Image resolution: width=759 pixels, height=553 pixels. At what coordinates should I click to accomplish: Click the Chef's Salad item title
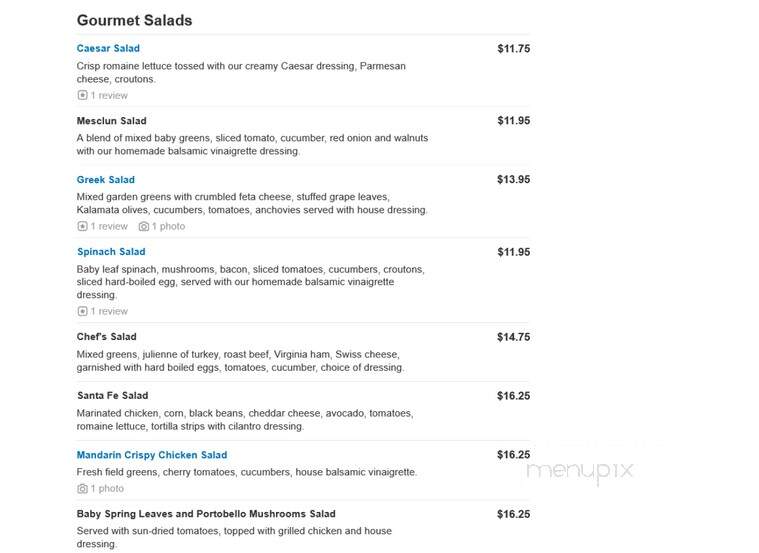[x=106, y=337]
